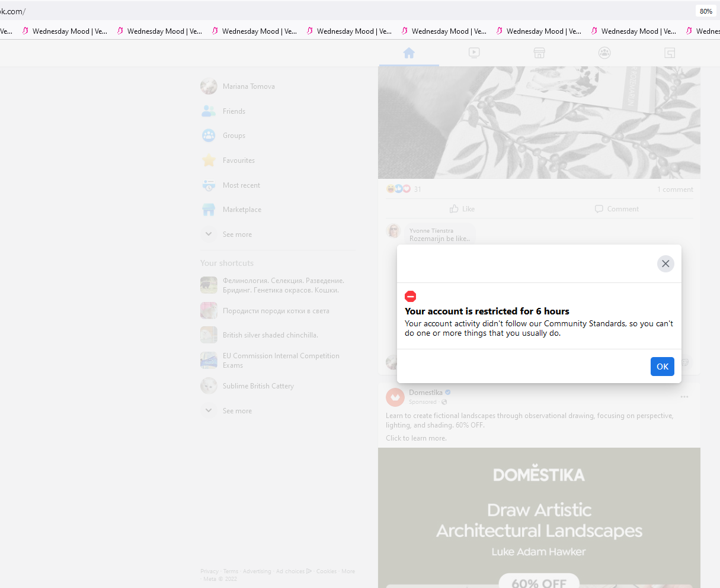720x588 pixels.
Task: Click the Friends icon in the sidebar
Action: (x=209, y=111)
